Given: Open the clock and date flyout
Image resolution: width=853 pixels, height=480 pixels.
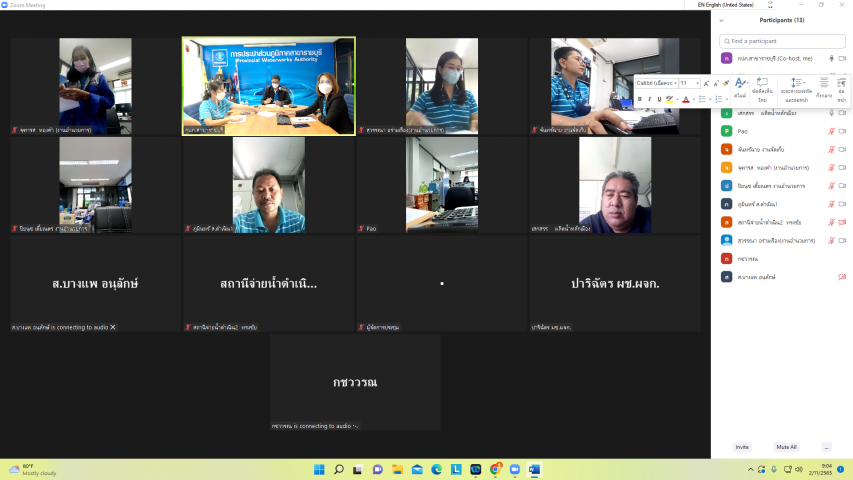Looking at the screenshot, I should [820, 469].
